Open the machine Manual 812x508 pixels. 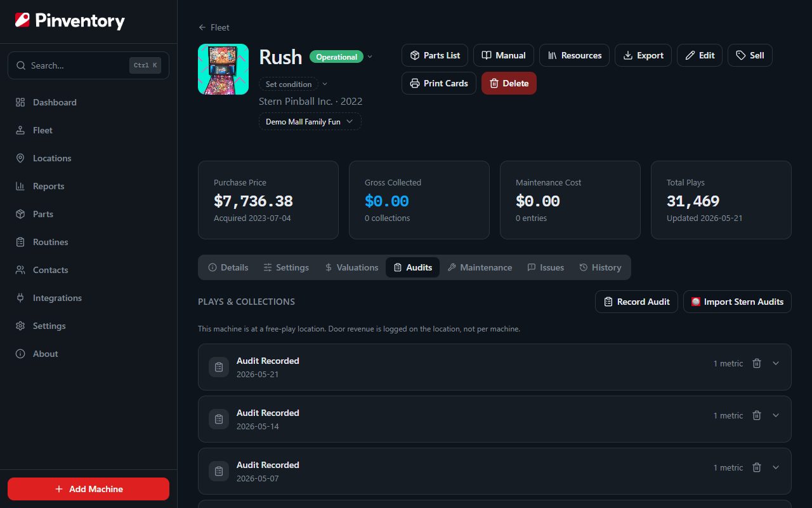[504, 55]
